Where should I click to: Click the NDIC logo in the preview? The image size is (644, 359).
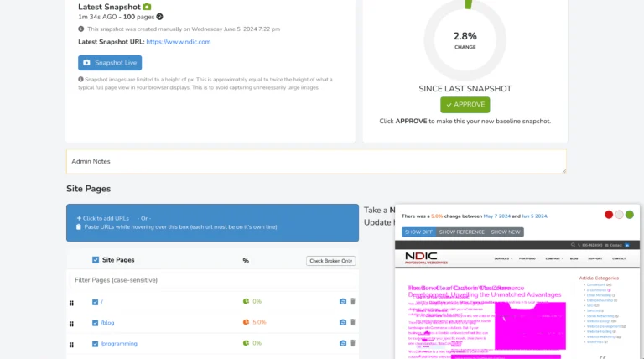426,258
